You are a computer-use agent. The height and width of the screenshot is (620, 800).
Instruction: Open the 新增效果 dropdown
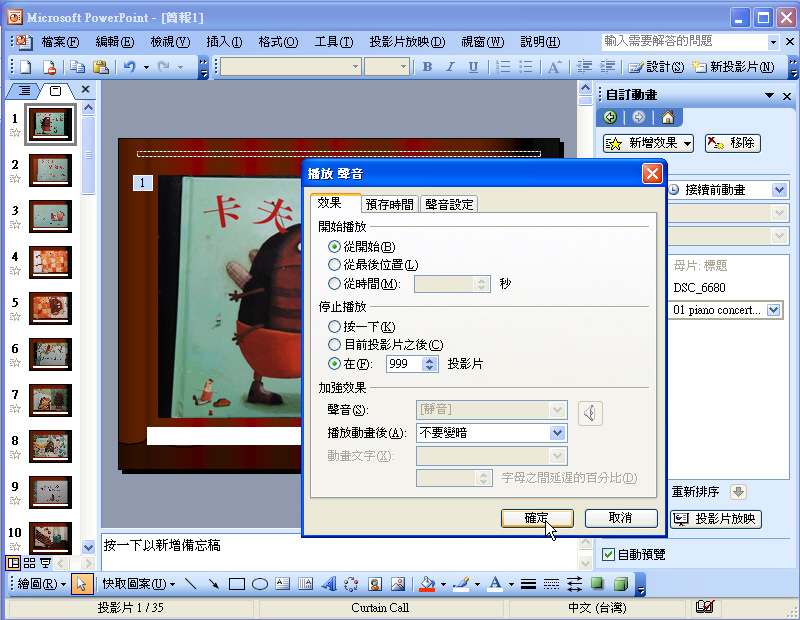coord(648,143)
